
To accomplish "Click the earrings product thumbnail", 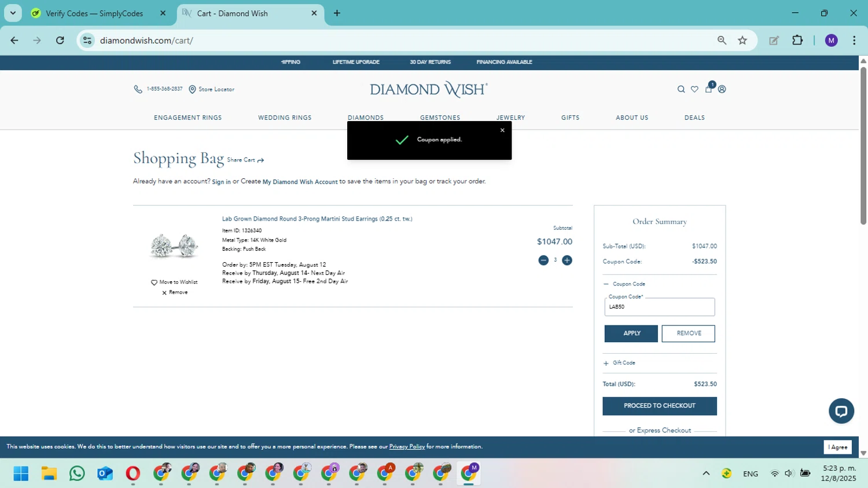I will (174, 246).
